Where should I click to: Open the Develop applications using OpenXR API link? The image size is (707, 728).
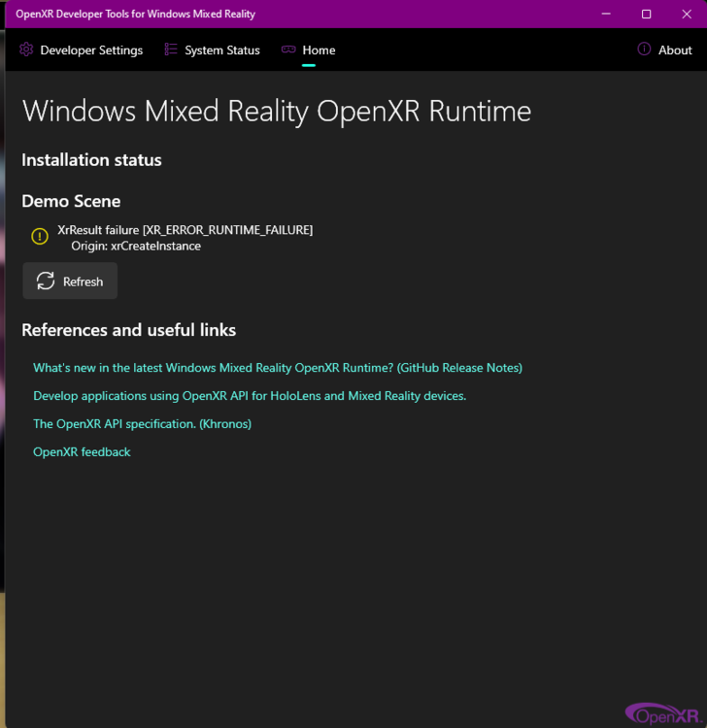[x=250, y=396]
